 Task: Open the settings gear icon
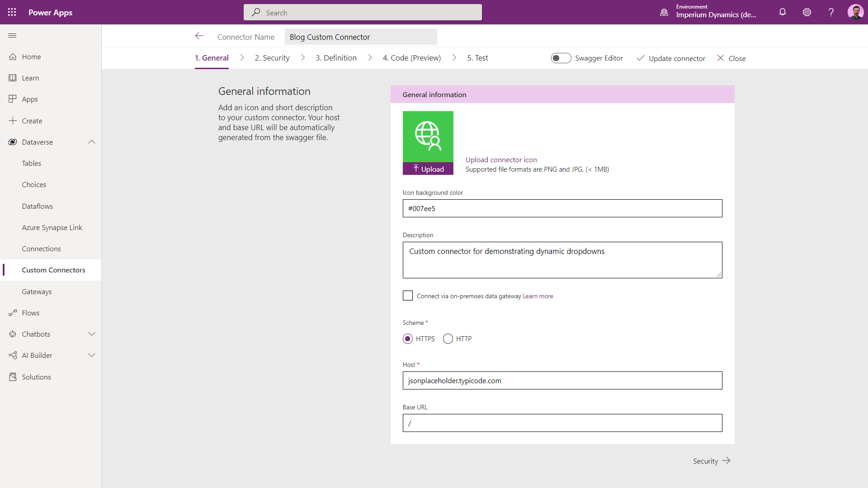[x=807, y=12]
